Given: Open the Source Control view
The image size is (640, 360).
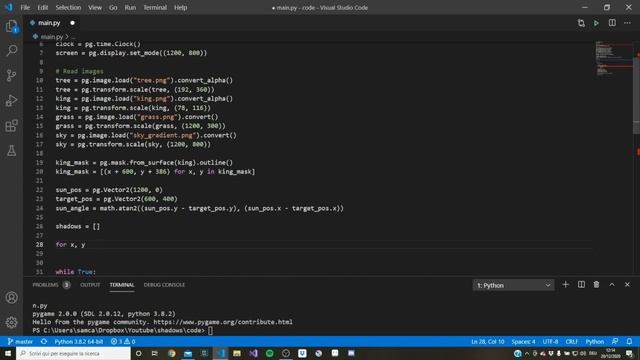Looking at the screenshot, I should pos(11,76).
